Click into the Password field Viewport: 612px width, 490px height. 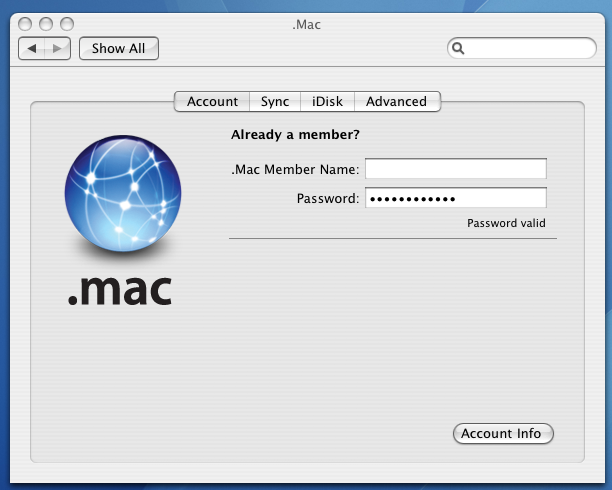(x=456, y=198)
